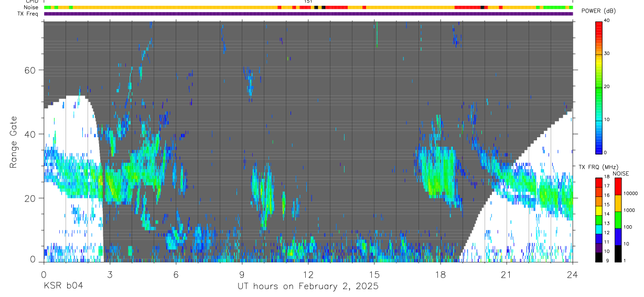Click the black bottom segment of TX FRQ scale
The width and height of the screenshot is (644, 297).
click(599, 257)
